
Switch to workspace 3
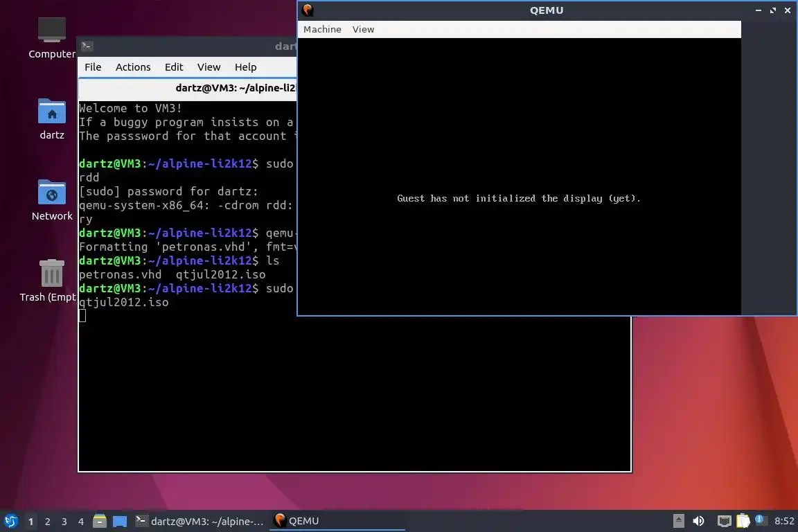point(64,522)
